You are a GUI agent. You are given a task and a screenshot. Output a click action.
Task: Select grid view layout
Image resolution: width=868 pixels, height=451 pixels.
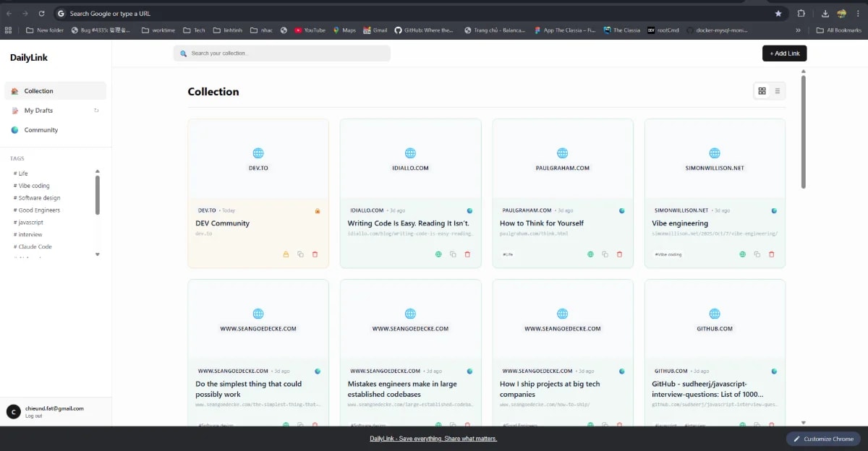click(762, 90)
